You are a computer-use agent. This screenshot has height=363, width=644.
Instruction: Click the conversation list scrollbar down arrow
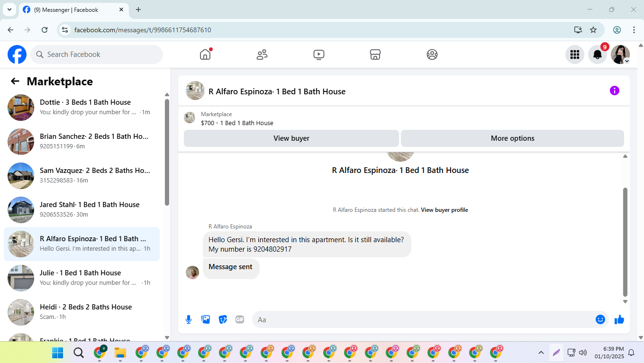click(x=167, y=337)
